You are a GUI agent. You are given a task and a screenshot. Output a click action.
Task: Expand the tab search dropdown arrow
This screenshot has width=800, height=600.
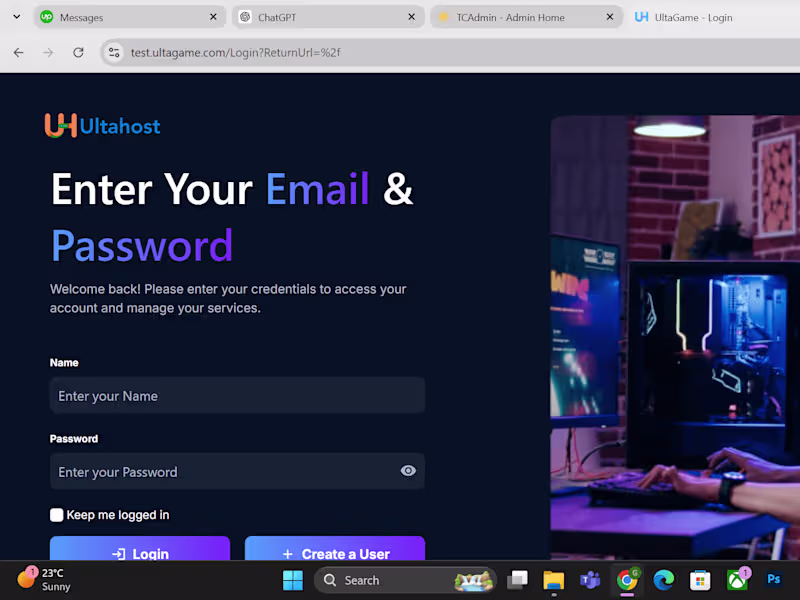point(17,17)
